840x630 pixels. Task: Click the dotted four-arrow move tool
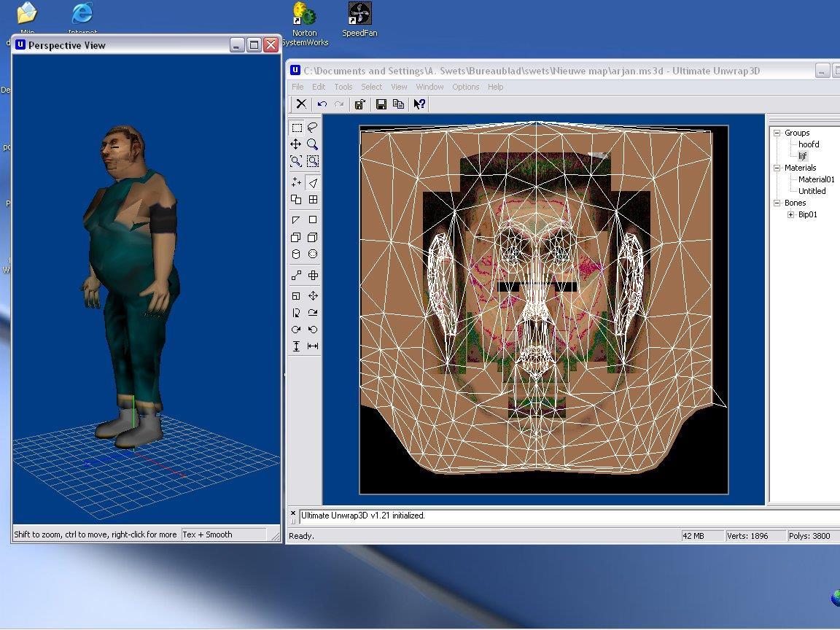pos(312,296)
